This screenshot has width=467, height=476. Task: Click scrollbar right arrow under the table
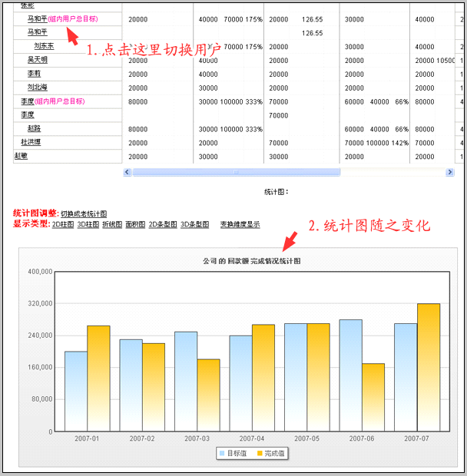[449, 172]
